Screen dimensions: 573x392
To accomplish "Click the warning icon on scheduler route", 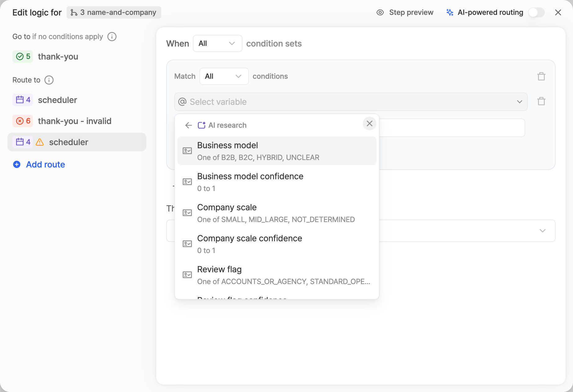I will (x=40, y=142).
